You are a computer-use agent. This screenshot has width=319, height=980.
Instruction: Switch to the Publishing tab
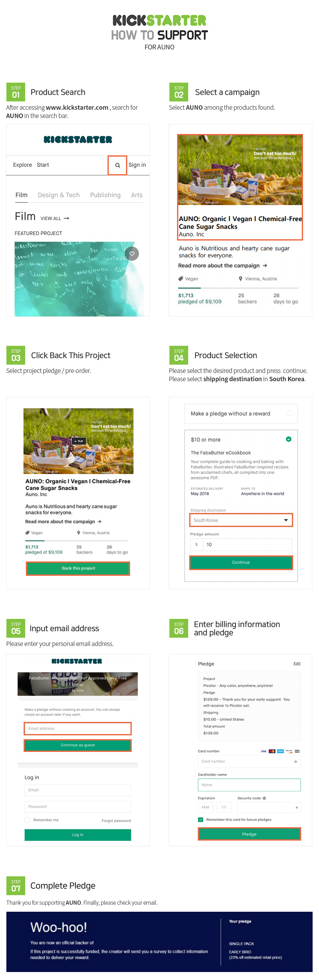pos(105,195)
